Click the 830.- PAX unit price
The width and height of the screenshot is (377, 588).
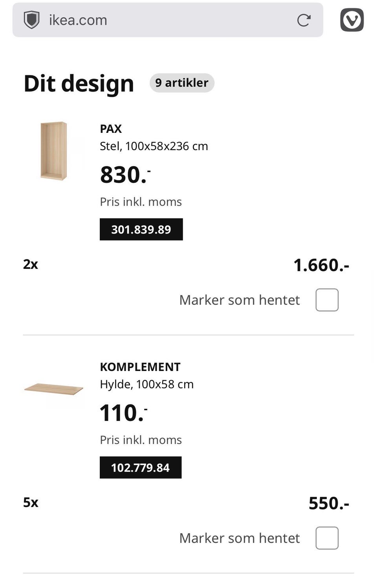(x=125, y=175)
